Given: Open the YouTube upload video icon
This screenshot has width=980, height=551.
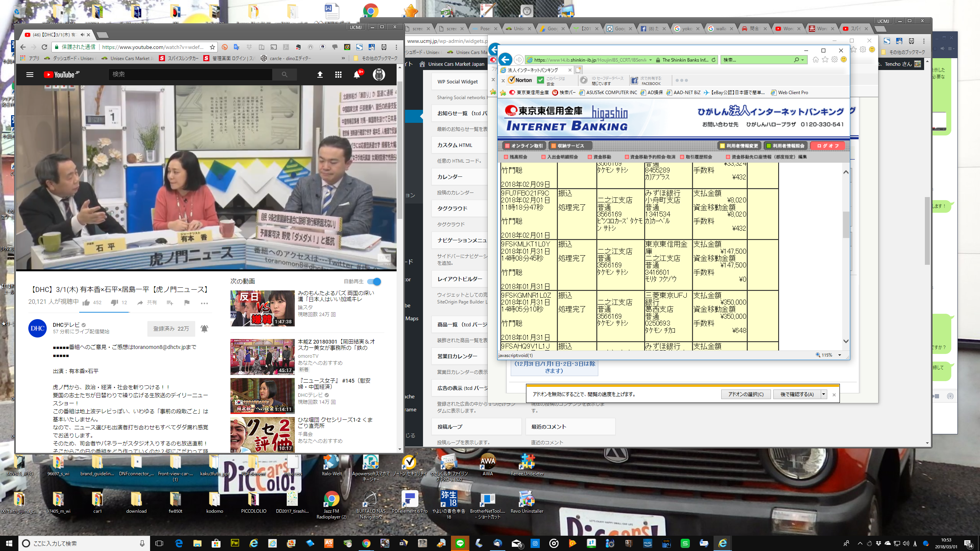Looking at the screenshot, I should 320,75.
